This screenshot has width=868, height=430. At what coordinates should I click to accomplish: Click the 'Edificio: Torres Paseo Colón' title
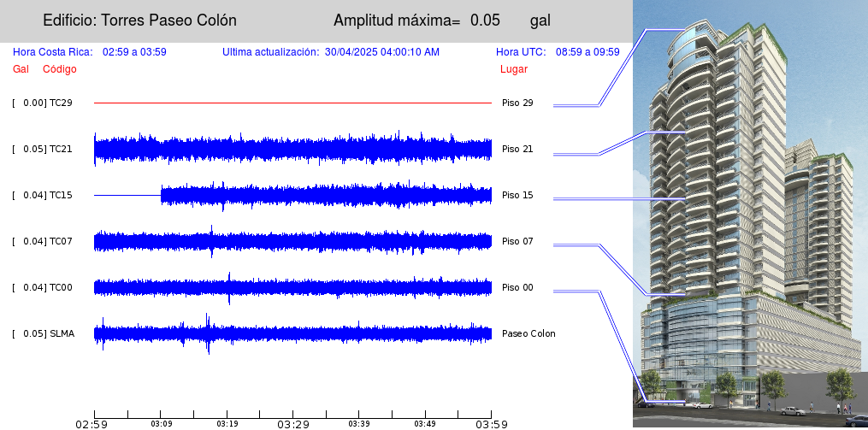coord(139,21)
